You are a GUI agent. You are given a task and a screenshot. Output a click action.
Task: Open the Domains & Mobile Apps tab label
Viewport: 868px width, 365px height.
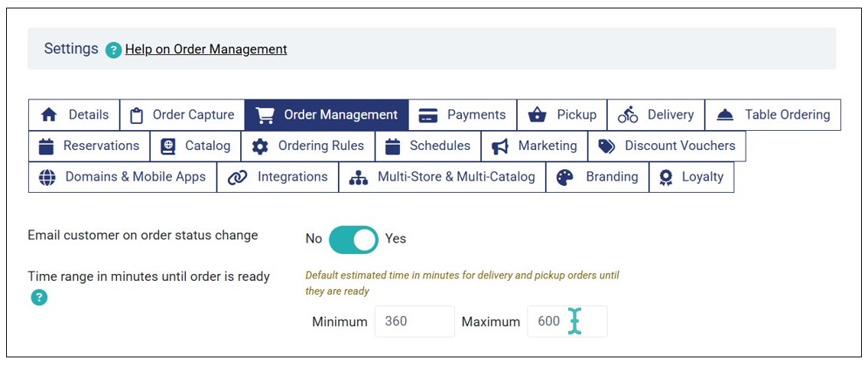tap(135, 177)
